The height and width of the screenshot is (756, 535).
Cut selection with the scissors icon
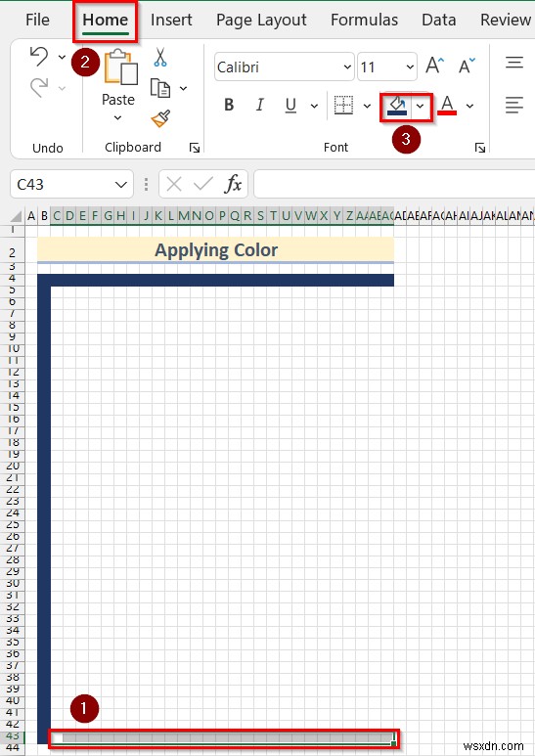click(160, 57)
